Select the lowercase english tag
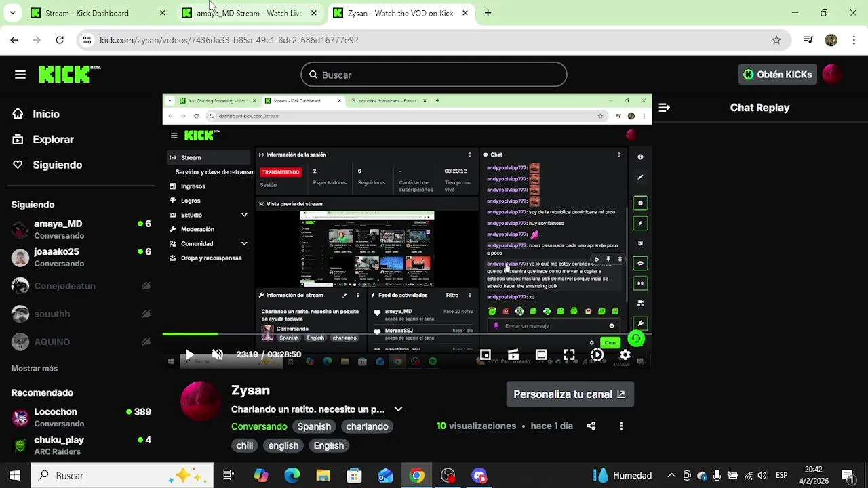The image size is (868, 488). (283, 445)
